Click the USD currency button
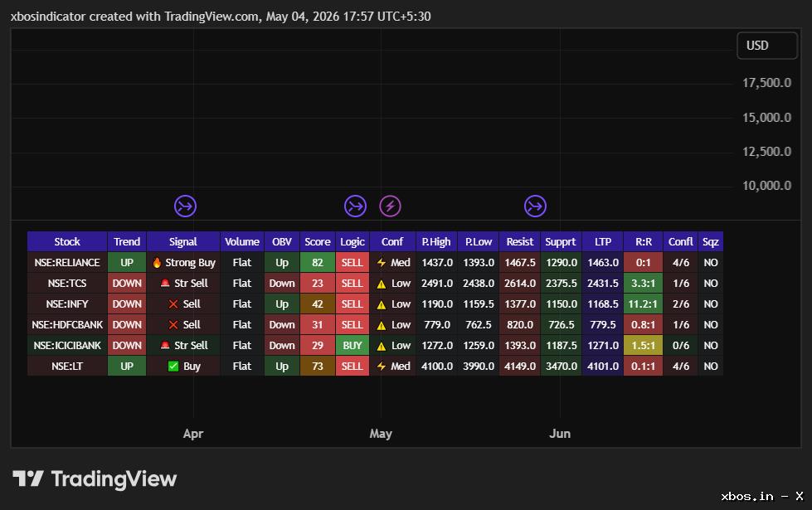812x510 pixels. (x=767, y=46)
